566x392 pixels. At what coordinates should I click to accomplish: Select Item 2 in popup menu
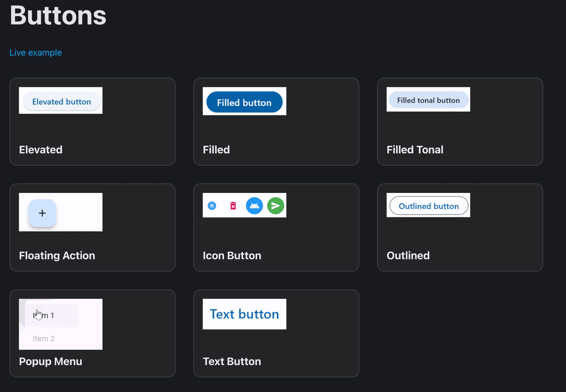[44, 338]
